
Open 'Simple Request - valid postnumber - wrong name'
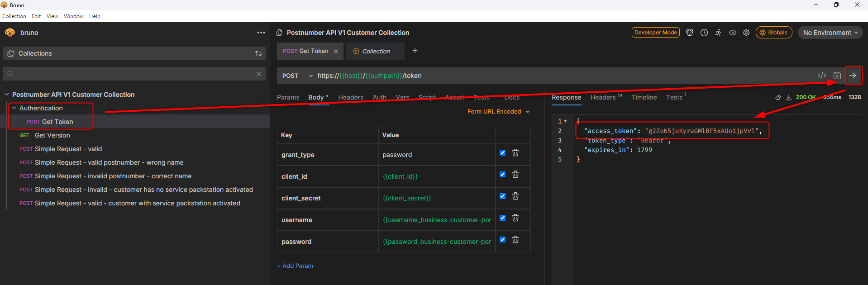pos(109,162)
